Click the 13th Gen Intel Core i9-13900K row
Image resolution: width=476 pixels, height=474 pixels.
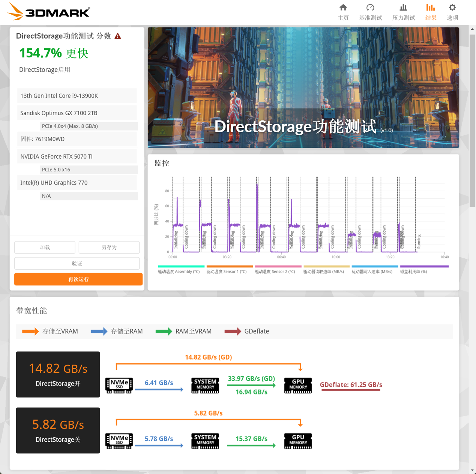77,96
